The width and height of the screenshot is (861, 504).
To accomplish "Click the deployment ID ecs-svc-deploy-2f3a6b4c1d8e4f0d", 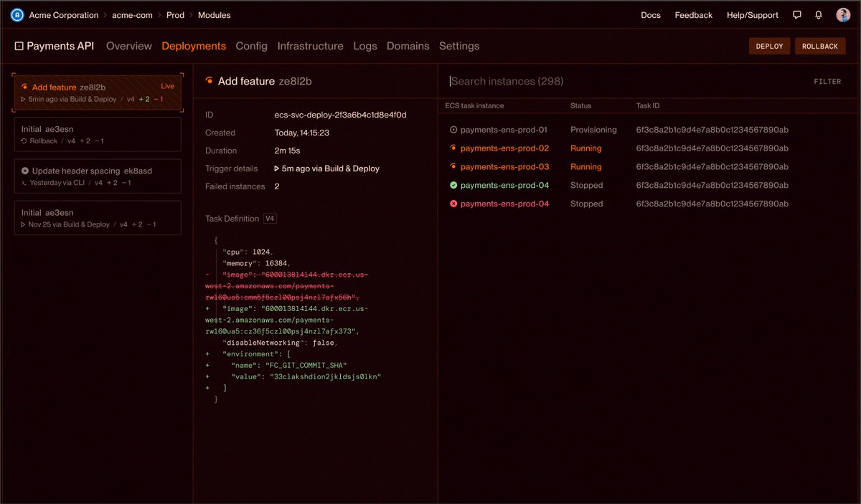I will [x=341, y=115].
